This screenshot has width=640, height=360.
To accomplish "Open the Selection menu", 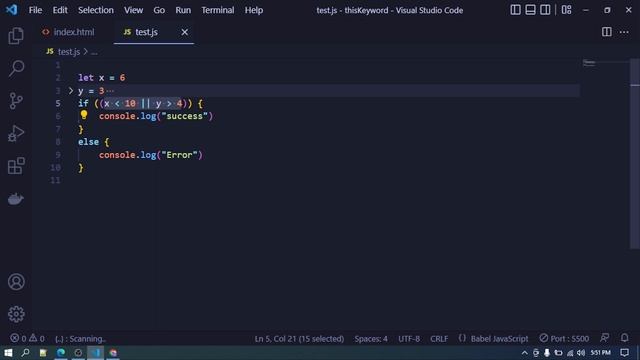I will click(x=96, y=10).
